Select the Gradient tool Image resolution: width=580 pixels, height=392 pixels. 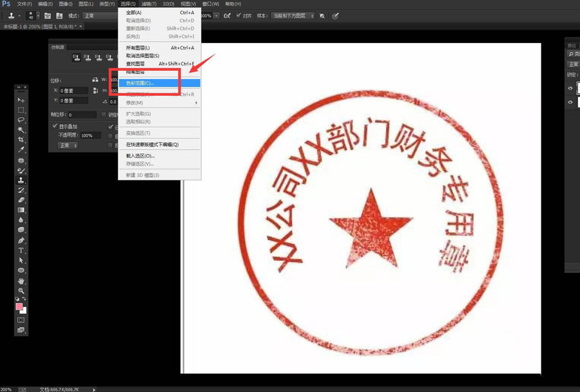pos(21,210)
